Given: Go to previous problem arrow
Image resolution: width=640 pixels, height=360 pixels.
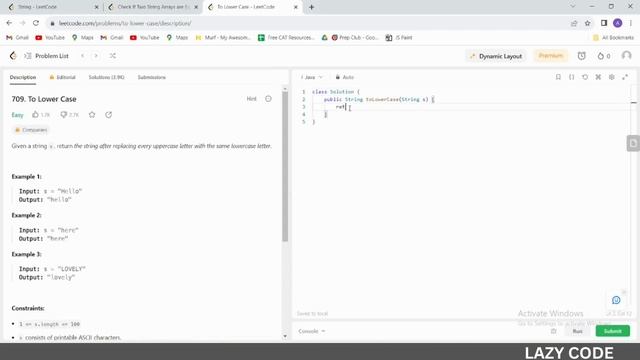Looking at the screenshot, I should click(x=82, y=56).
